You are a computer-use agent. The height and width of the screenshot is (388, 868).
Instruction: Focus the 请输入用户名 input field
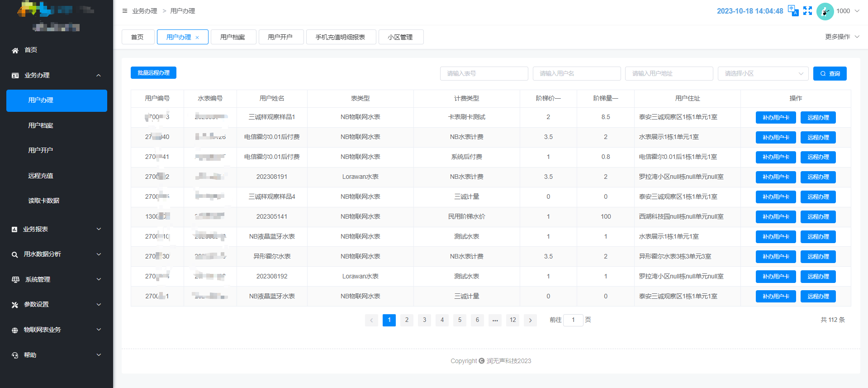577,73
